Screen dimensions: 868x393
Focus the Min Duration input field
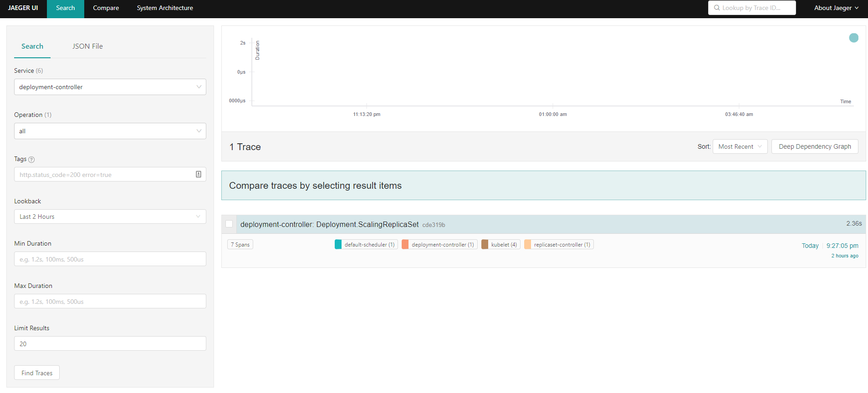point(110,259)
